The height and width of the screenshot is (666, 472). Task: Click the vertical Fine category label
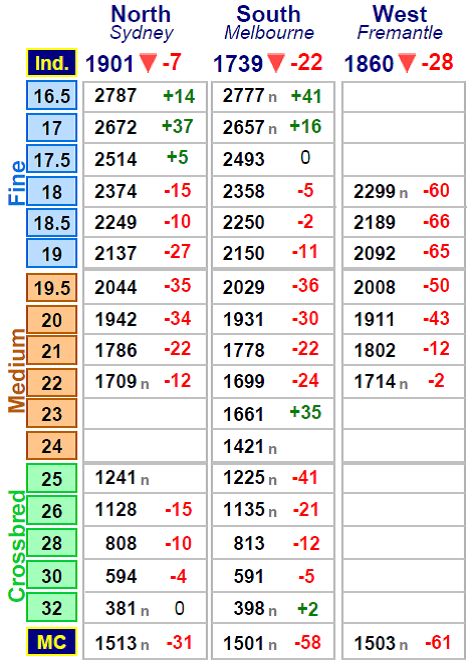[x=17, y=183]
